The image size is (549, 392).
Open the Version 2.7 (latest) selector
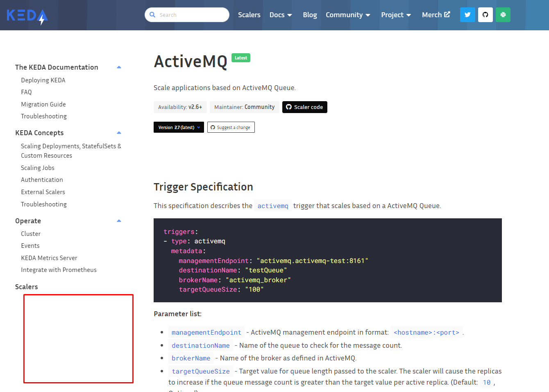pos(179,127)
